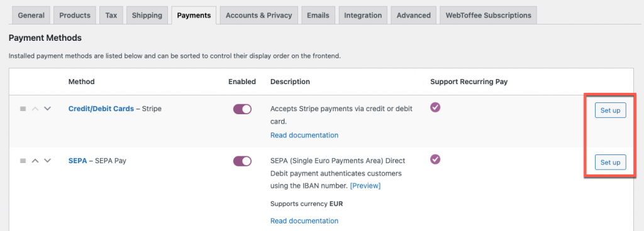Viewport: 644px width, 231px height.
Task: Switch to the Shipping tab
Action: 147,15
